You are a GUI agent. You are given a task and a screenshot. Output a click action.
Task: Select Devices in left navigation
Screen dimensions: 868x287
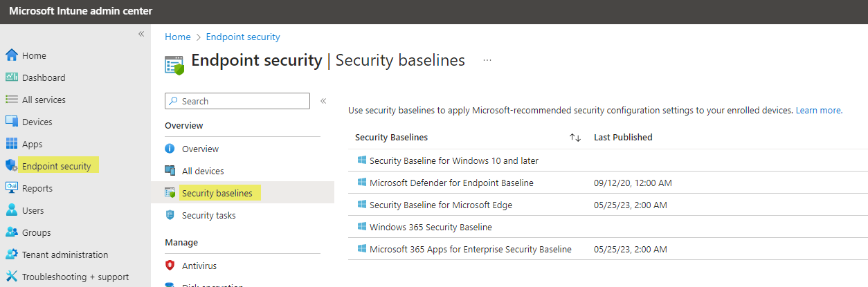37,122
